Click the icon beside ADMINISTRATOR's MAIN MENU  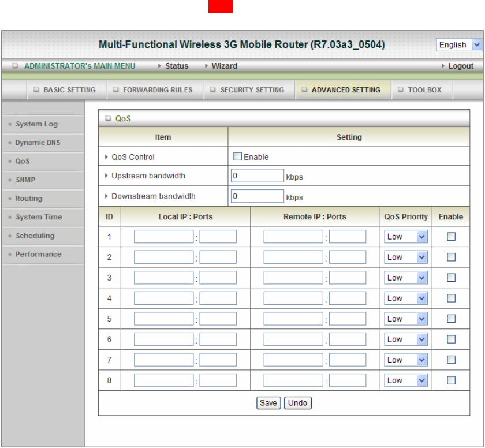pyautogui.click(x=15, y=66)
